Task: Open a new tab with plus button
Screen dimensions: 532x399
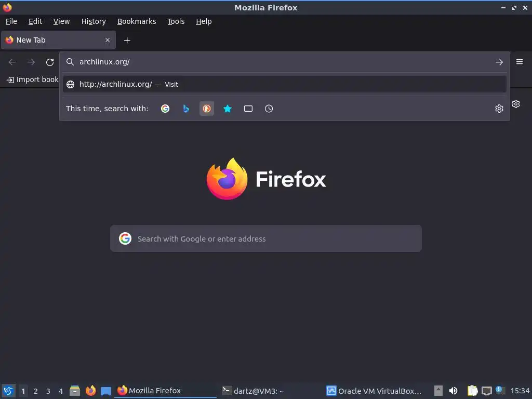Action: 127,41
